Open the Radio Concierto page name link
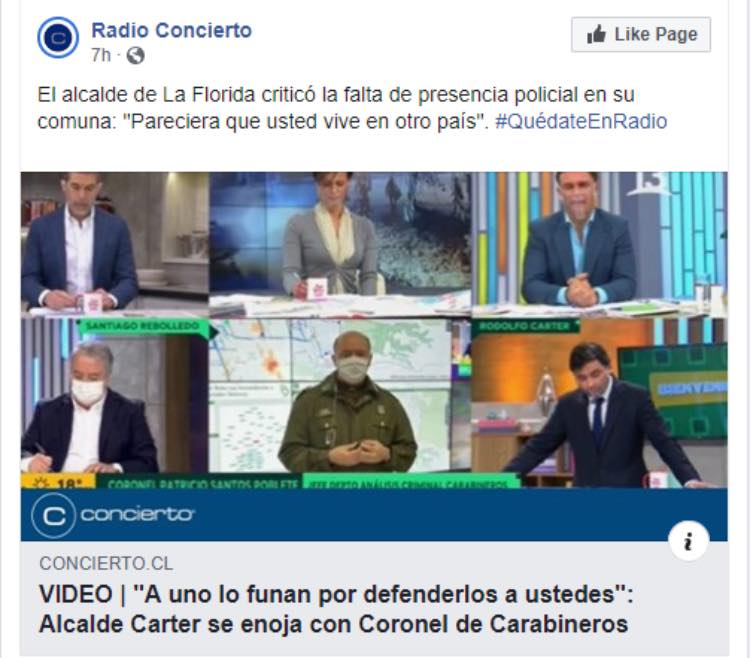This screenshot has height=658, width=750. (x=171, y=30)
